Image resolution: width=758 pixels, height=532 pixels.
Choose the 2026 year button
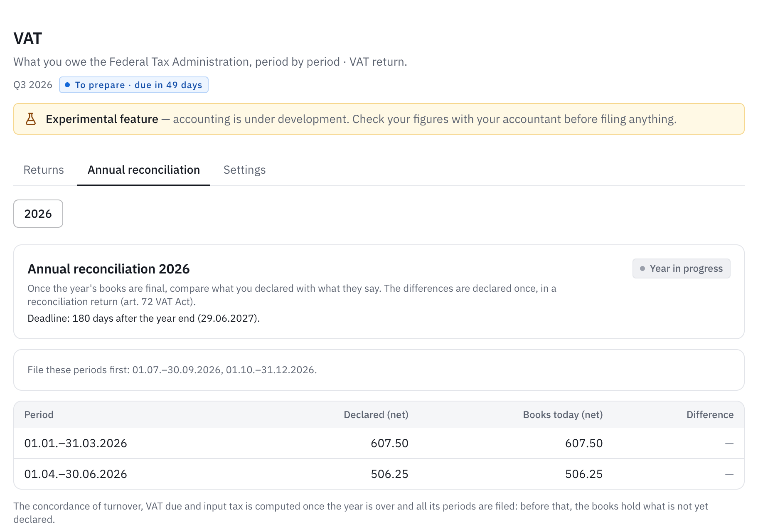pos(38,214)
